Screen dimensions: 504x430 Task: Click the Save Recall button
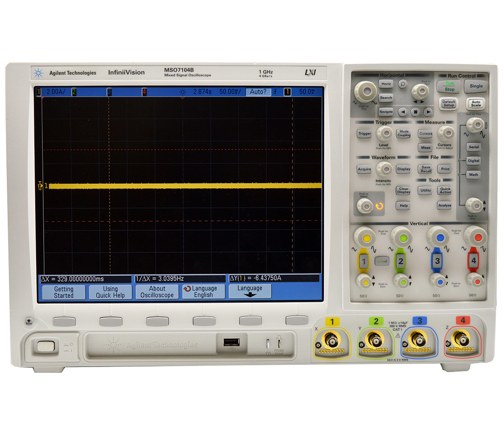426,169
